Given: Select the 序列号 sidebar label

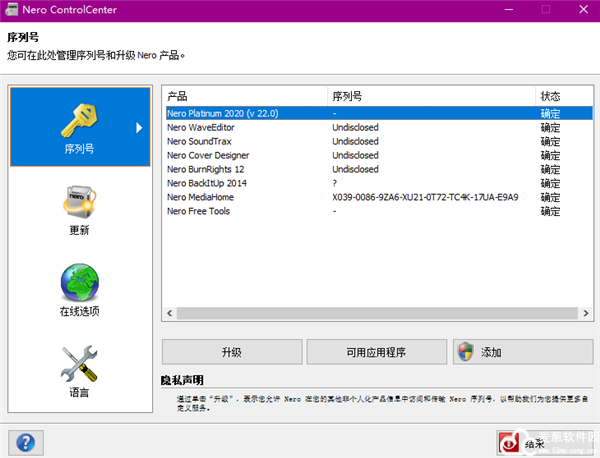Looking at the screenshot, I should [x=79, y=148].
